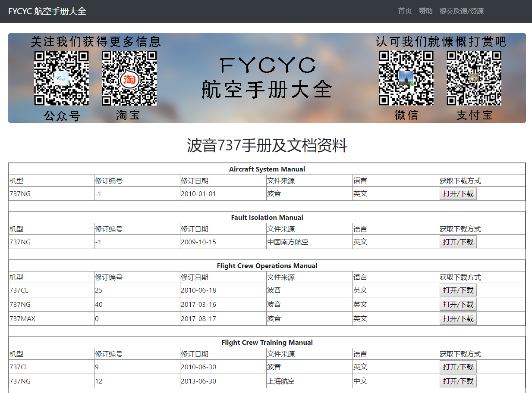Open the 737NG FCOM revision 40
The height and width of the screenshot is (393, 532).
click(x=458, y=304)
